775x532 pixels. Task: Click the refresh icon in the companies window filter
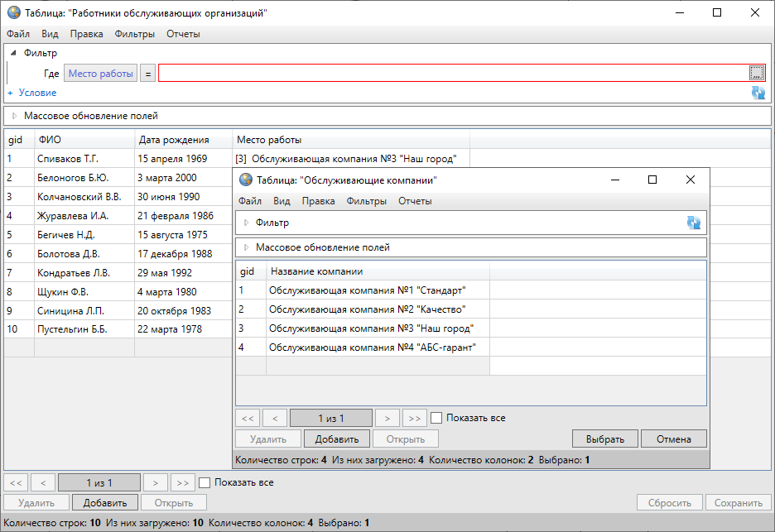pyautogui.click(x=693, y=223)
